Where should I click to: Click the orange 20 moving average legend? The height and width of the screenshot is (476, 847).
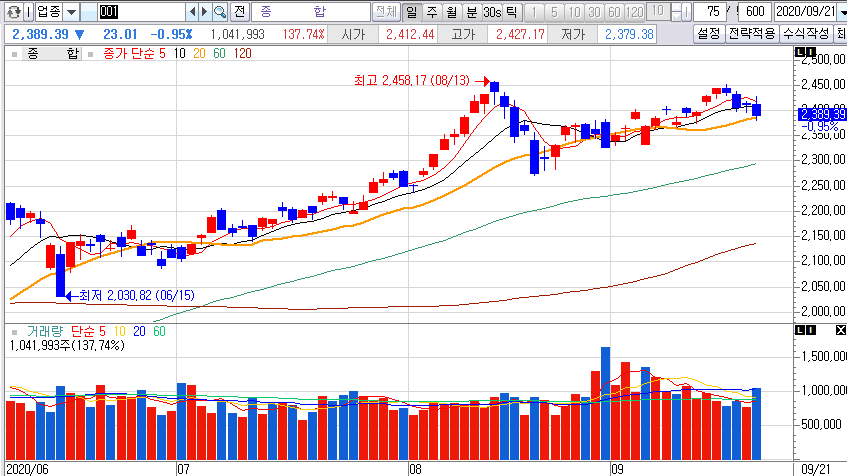click(199, 54)
